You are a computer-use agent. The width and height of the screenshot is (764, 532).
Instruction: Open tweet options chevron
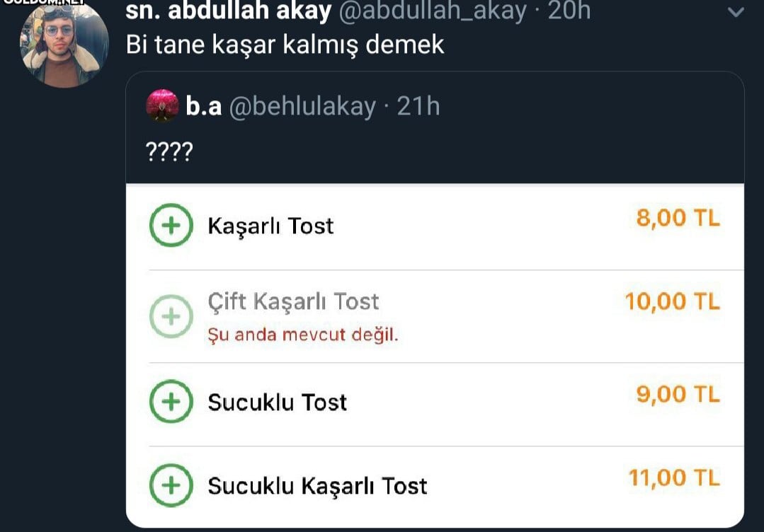click(736, 12)
